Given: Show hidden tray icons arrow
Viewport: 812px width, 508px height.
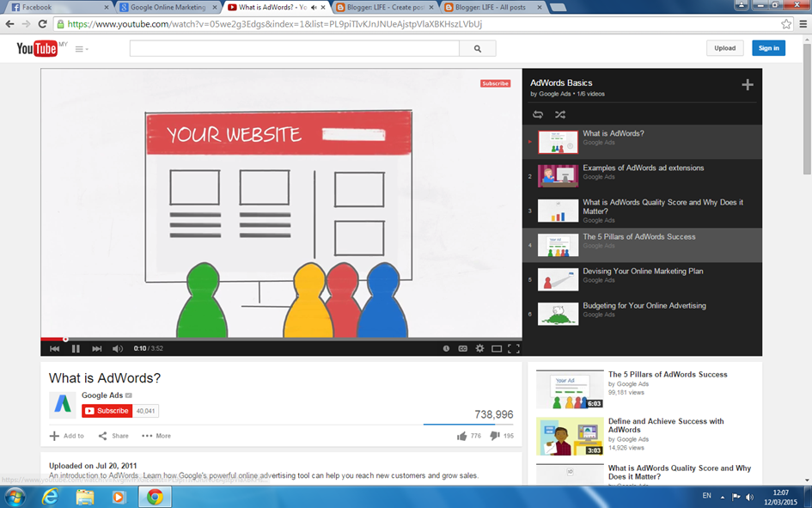Looking at the screenshot, I should [723, 497].
